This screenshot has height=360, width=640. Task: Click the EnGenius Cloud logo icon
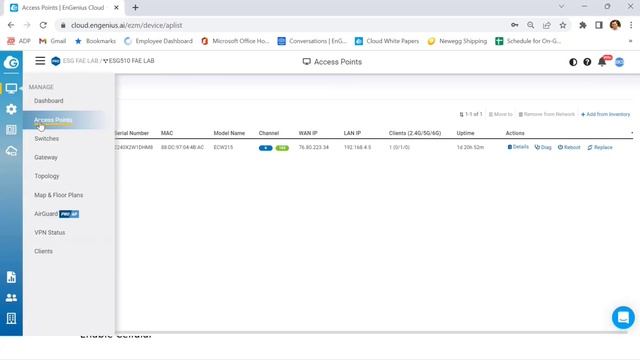11,62
